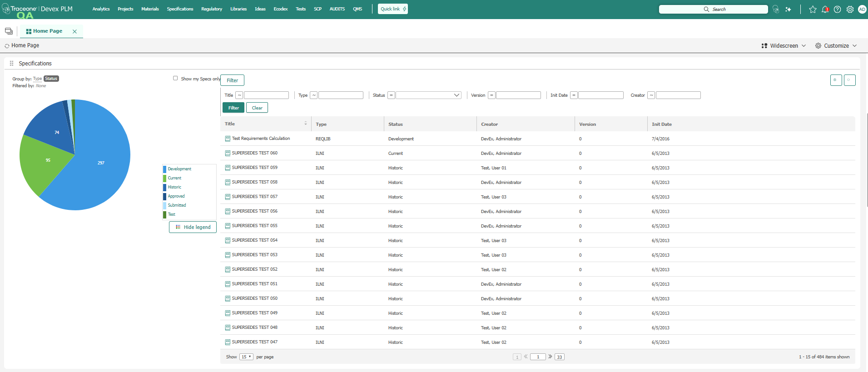Click the Title filter input field
Viewport: 868px width, 372px height.
pos(266,95)
